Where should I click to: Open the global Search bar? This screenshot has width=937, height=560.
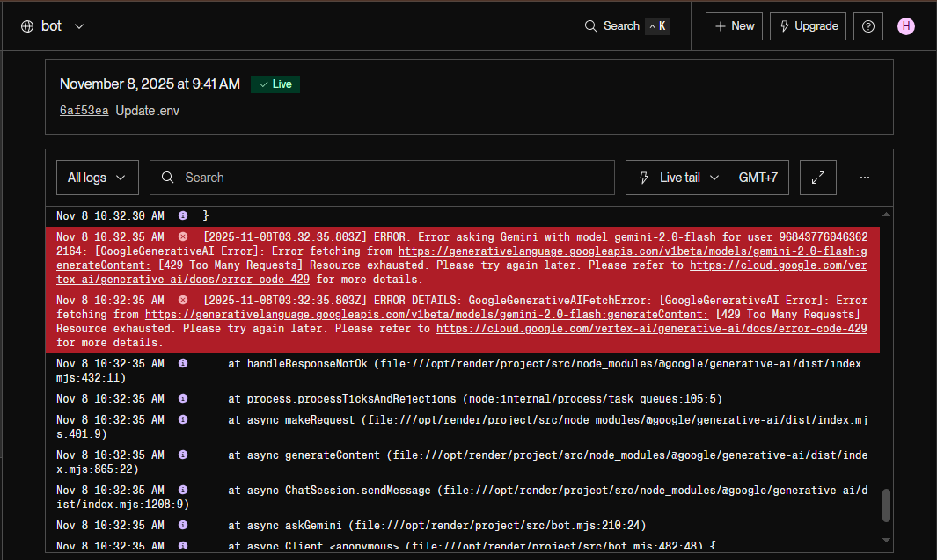click(626, 26)
